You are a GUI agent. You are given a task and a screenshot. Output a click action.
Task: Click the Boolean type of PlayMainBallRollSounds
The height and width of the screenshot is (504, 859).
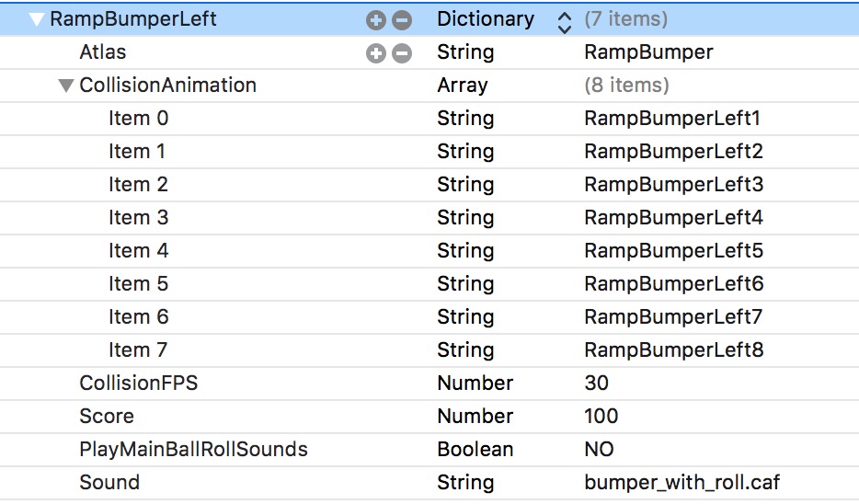coord(475,450)
